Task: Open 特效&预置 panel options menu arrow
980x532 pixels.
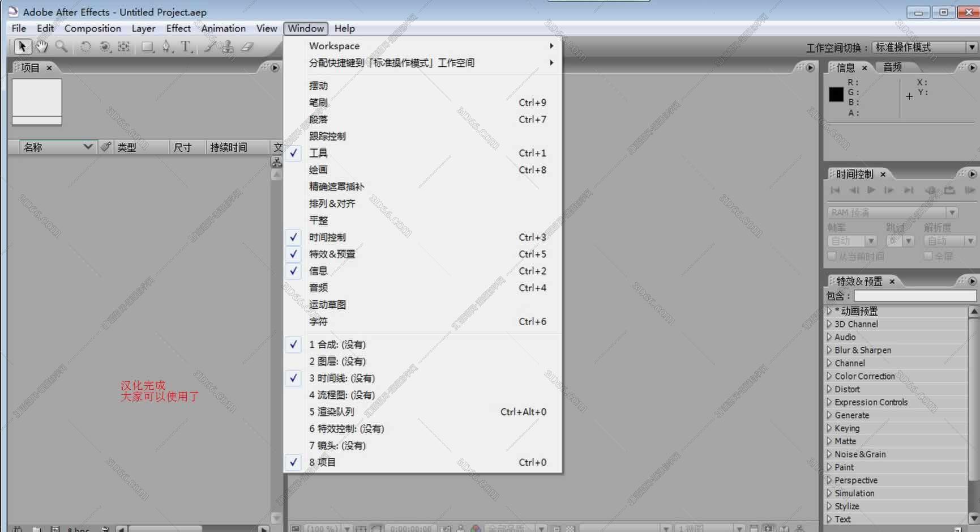Action: 972,281
